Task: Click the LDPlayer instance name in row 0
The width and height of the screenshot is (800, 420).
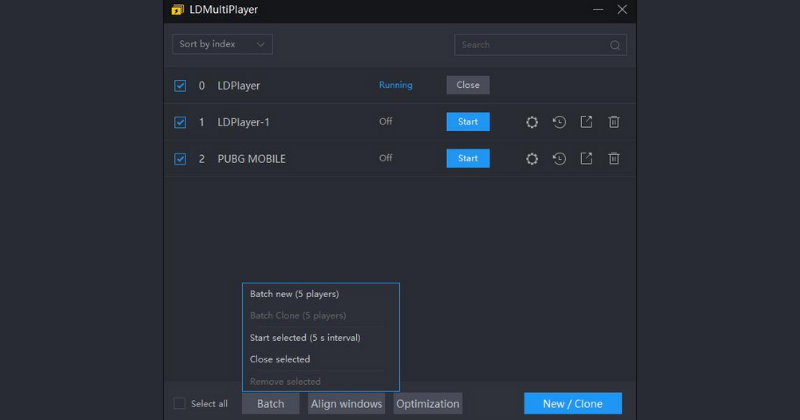Action: 239,86
